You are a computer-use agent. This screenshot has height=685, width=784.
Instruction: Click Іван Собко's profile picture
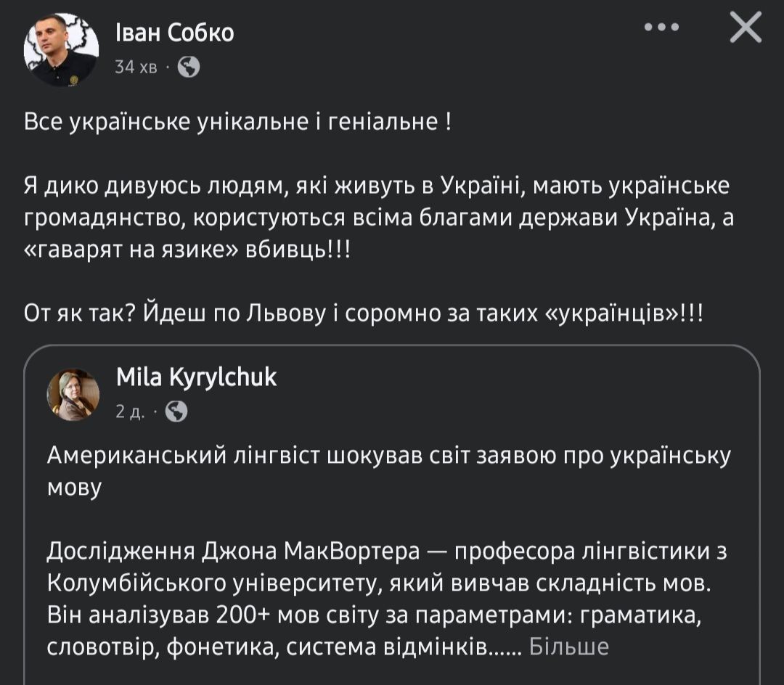pyautogui.click(x=61, y=49)
